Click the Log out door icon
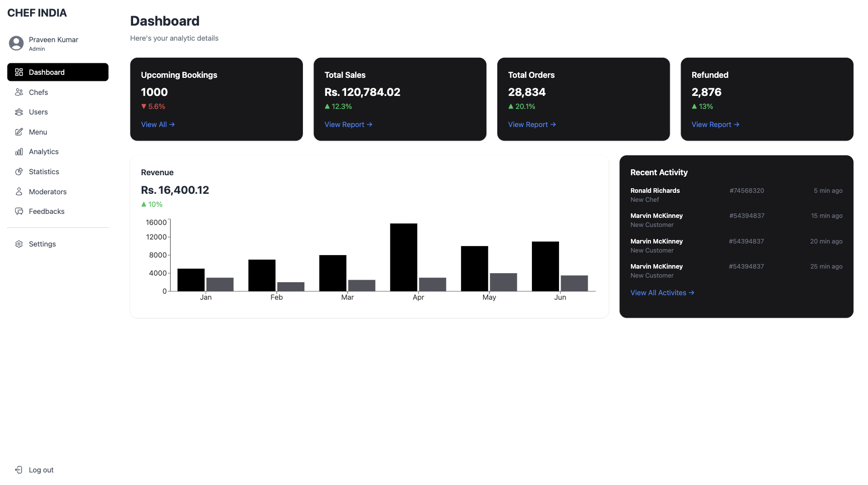This screenshot has height=485, width=868. (x=19, y=470)
